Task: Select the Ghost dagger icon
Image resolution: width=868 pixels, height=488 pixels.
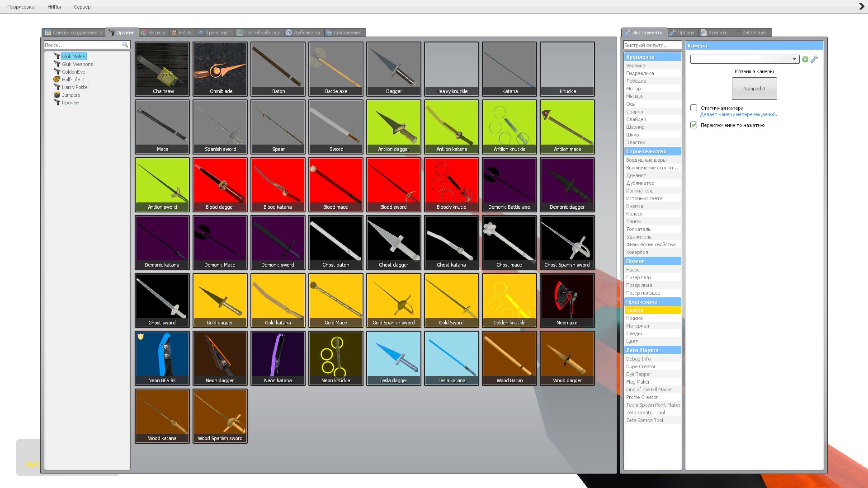Action: [394, 243]
